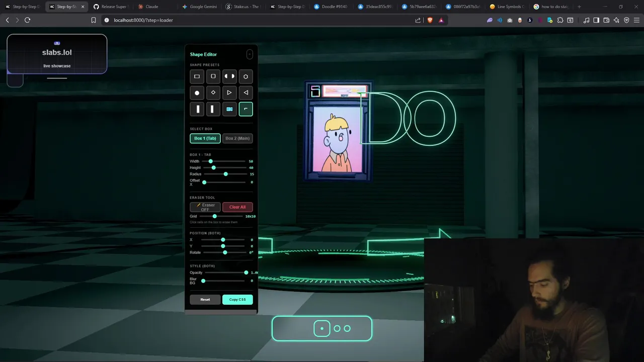Go forward in browser history
Screen dimensions: 644x362
click(17, 20)
